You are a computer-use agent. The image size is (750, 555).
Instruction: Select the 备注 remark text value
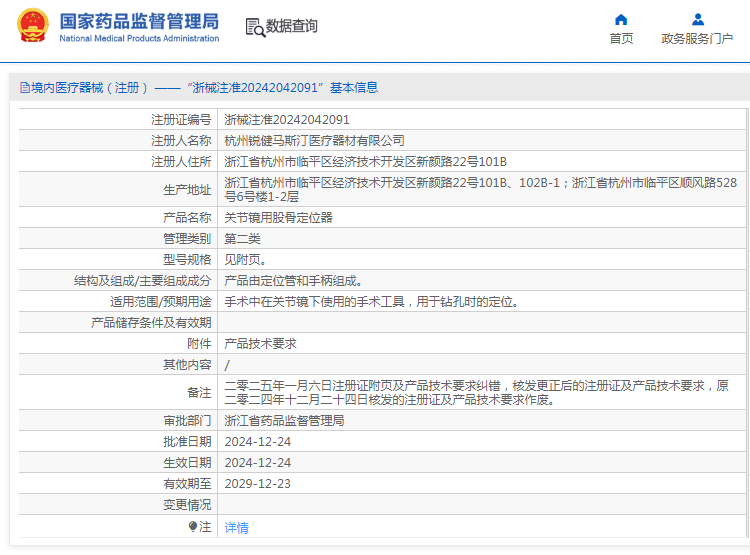pyautogui.click(x=476, y=392)
